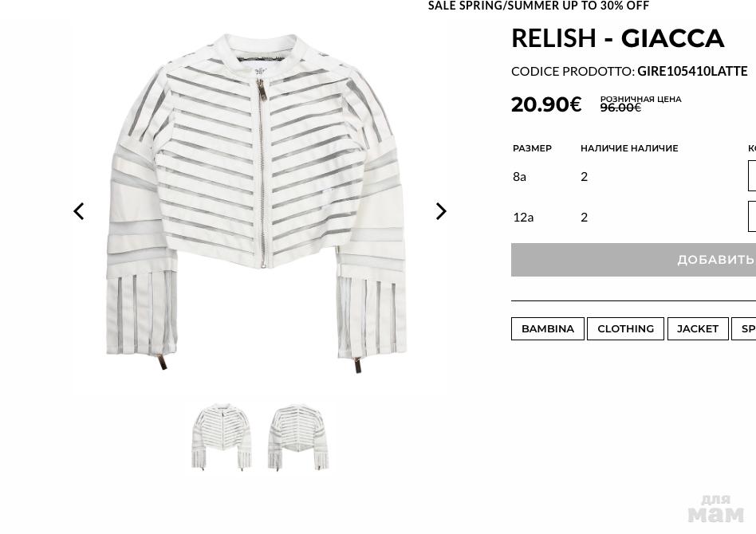The height and width of the screenshot is (534, 756).
Task: Click the next image arrow
Action: click(x=441, y=211)
